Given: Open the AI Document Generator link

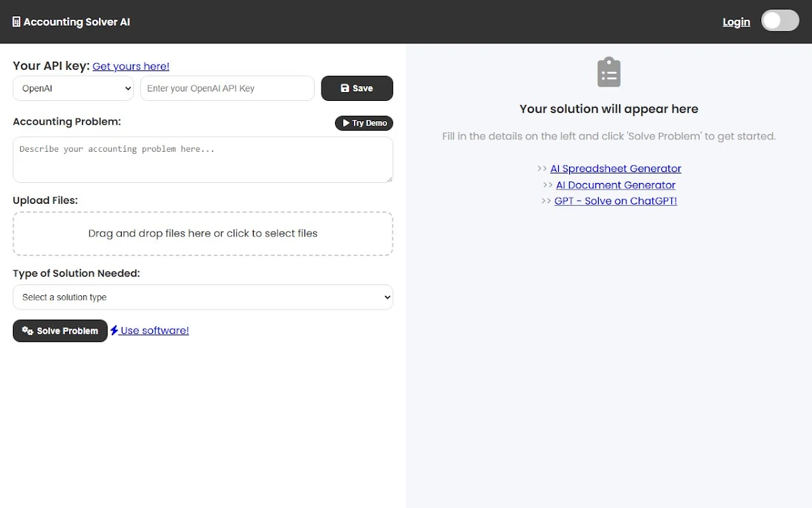Looking at the screenshot, I should [616, 185].
